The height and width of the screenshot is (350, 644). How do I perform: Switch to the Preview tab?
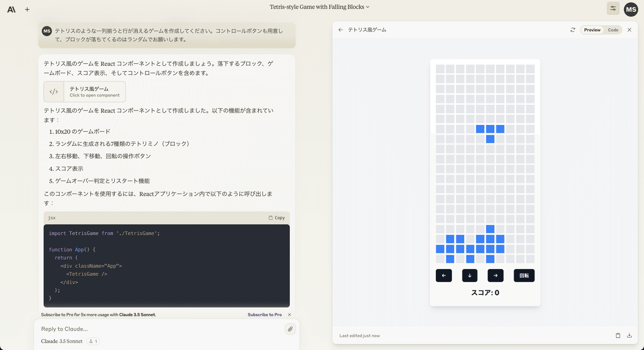click(592, 30)
